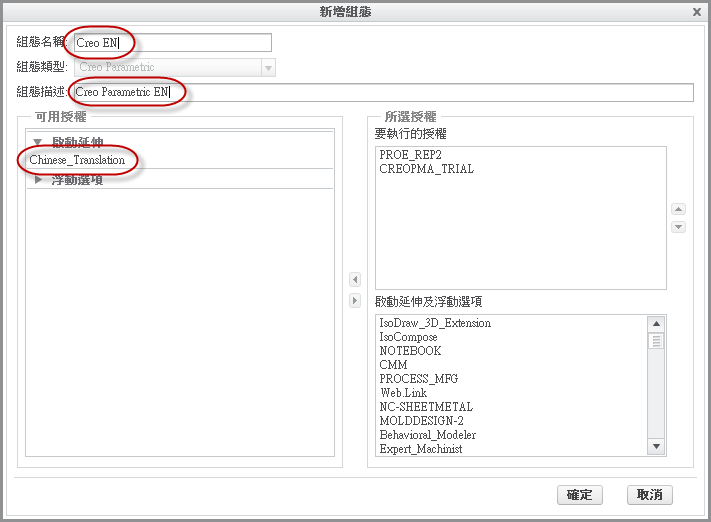Confirm with the 確定 button
This screenshot has height=522, width=711.
point(580,495)
